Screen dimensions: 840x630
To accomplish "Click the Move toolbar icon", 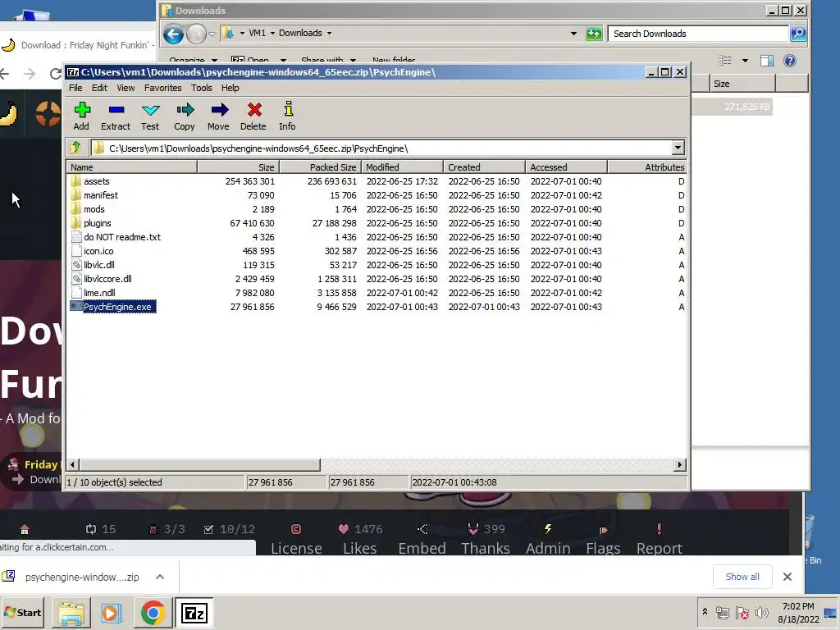I will [218, 116].
